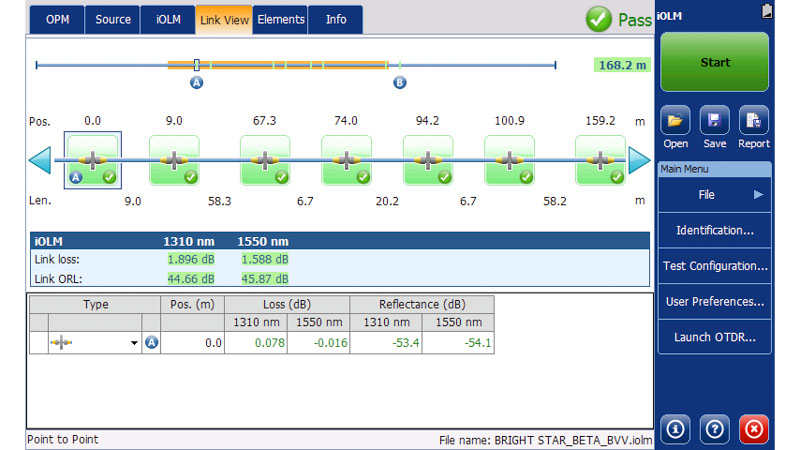Launch OTDR application

pyautogui.click(x=715, y=337)
